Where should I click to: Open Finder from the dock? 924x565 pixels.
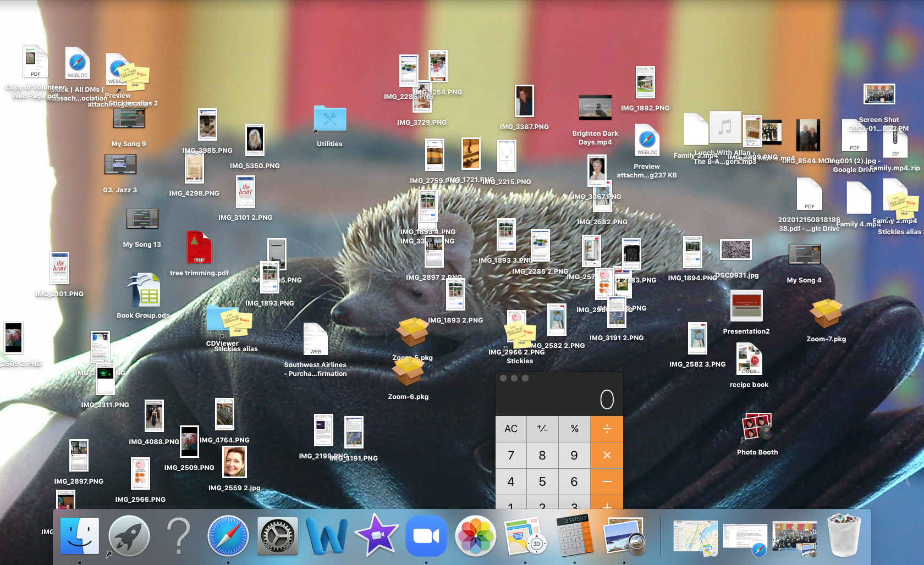click(x=80, y=535)
